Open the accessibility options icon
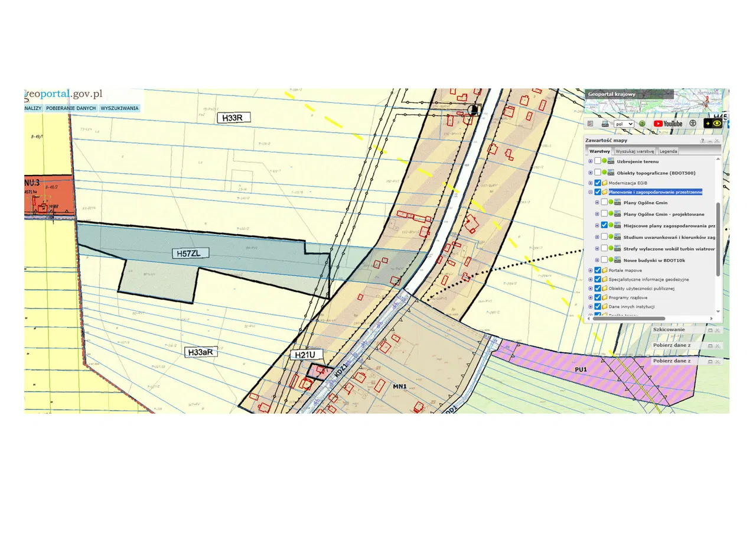756x535 pixels. 692,124
